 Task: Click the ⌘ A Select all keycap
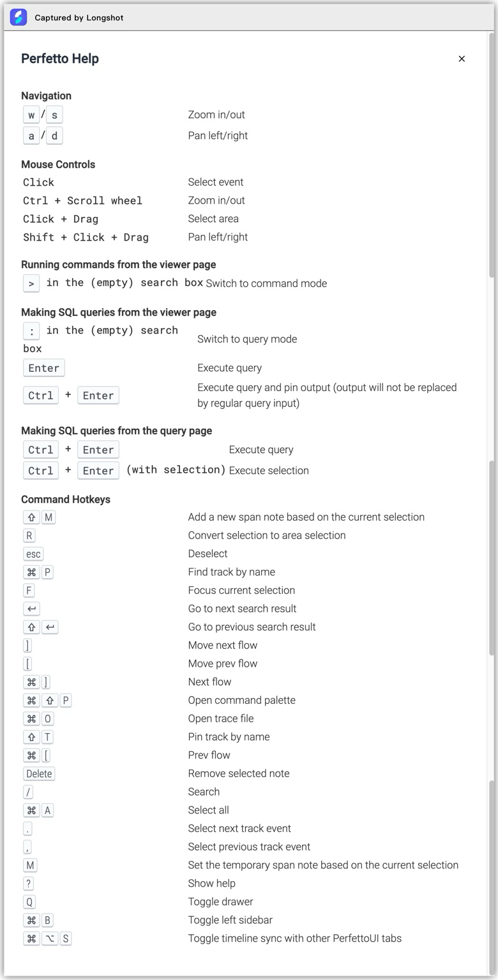pyautogui.click(x=37, y=810)
